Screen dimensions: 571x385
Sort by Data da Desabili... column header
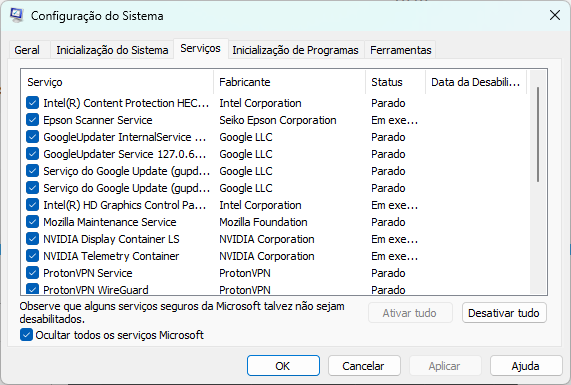[476, 82]
